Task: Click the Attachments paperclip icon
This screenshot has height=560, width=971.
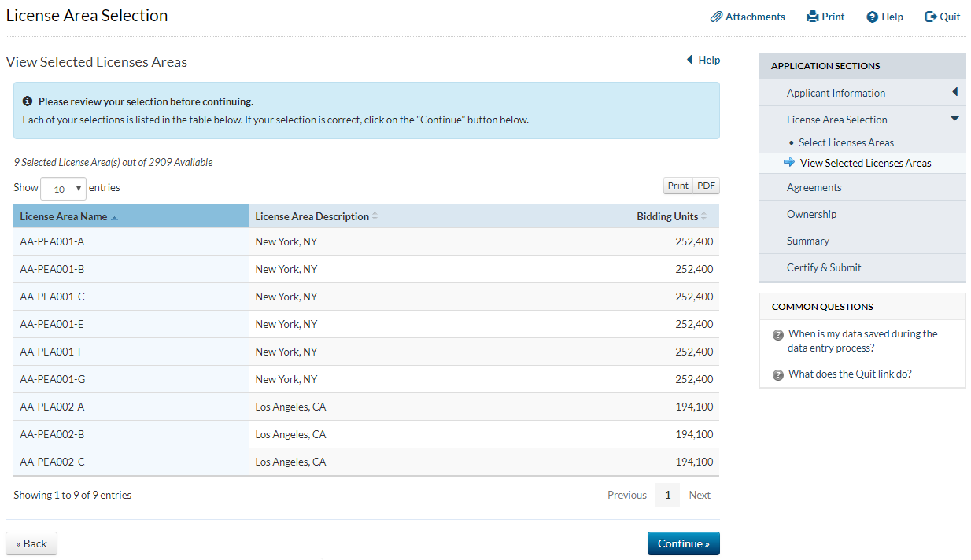Action: [716, 17]
